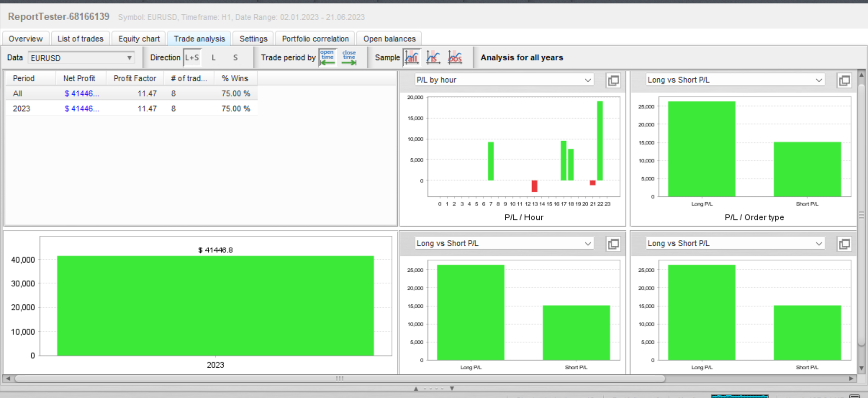868x398 pixels.
Task: Click the horizontal scrollbar at bottom
Action: tap(340, 378)
